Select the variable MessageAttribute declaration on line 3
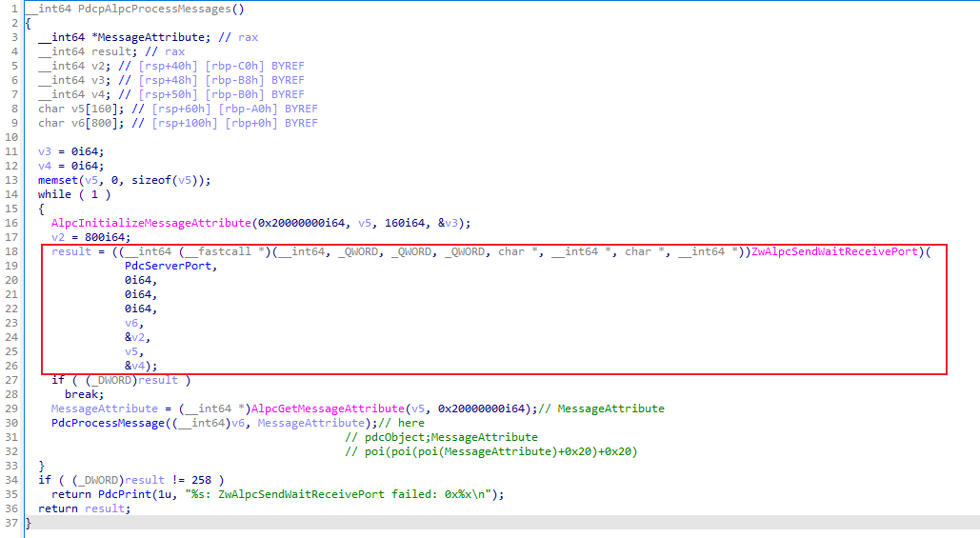Screen dimensions: 980x538 pos(150,37)
